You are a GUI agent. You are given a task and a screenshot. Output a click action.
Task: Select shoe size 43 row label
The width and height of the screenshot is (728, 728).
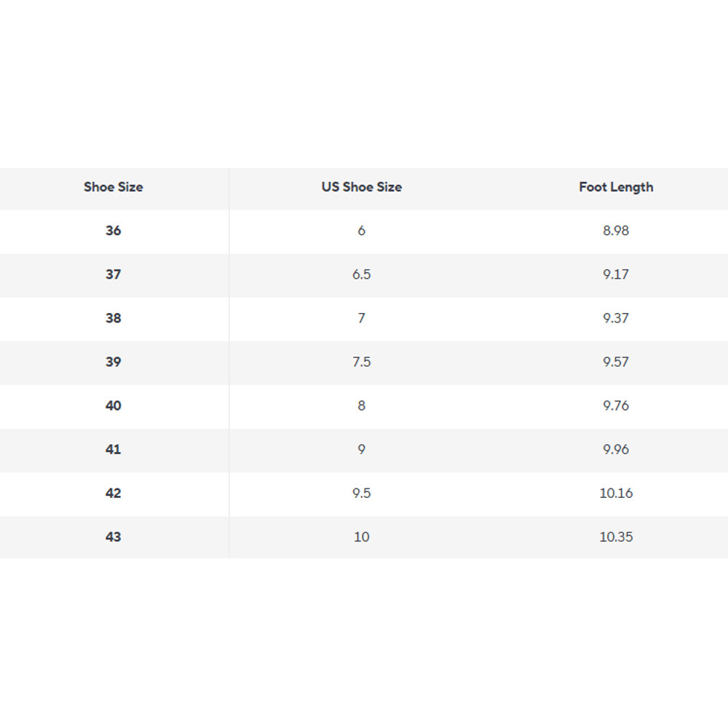pyautogui.click(x=114, y=537)
